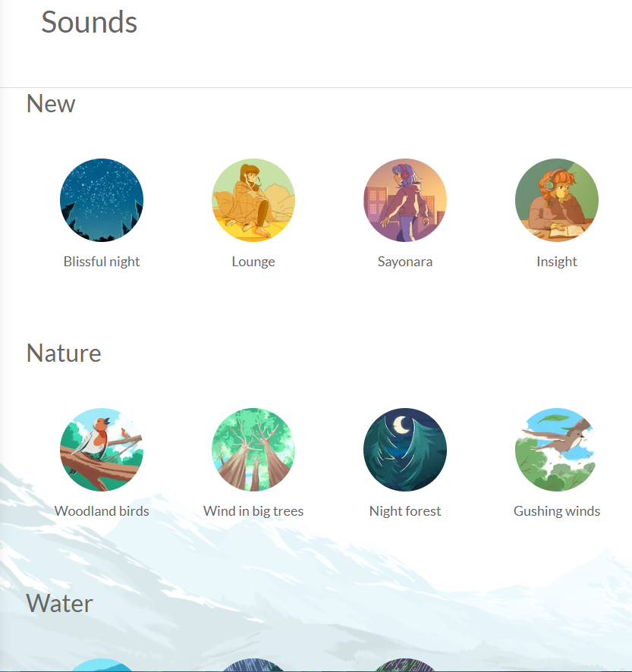Select the Night forest caption
The width and height of the screenshot is (632, 672).
point(405,511)
